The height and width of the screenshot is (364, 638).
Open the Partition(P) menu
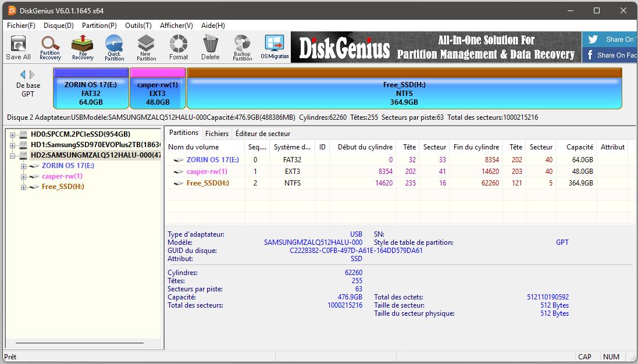pos(99,25)
